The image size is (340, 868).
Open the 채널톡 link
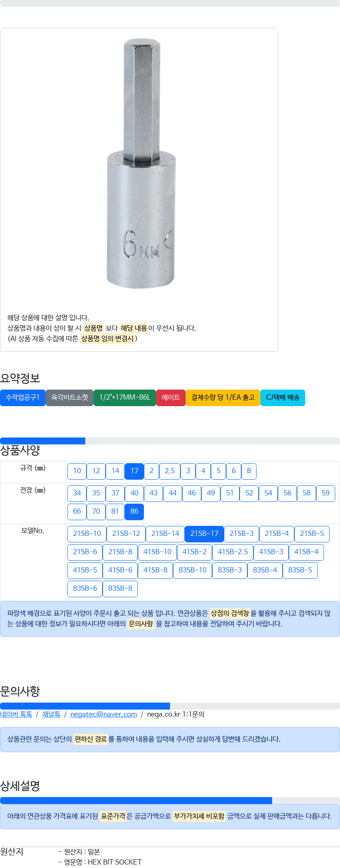click(x=51, y=714)
